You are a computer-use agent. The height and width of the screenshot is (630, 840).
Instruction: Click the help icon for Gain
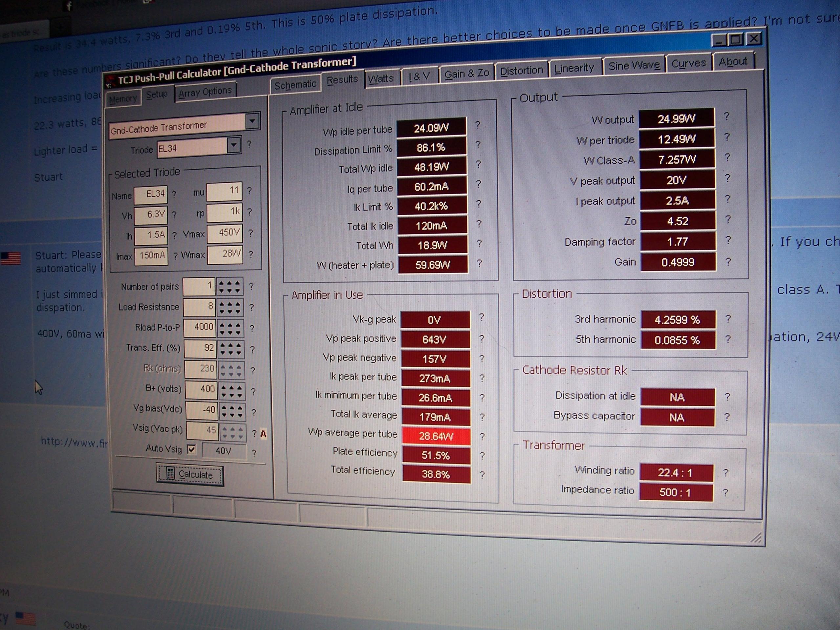click(728, 261)
